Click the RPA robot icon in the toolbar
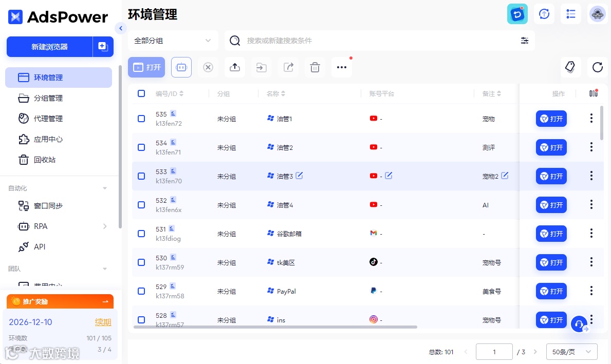The image size is (611, 364). click(181, 67)
